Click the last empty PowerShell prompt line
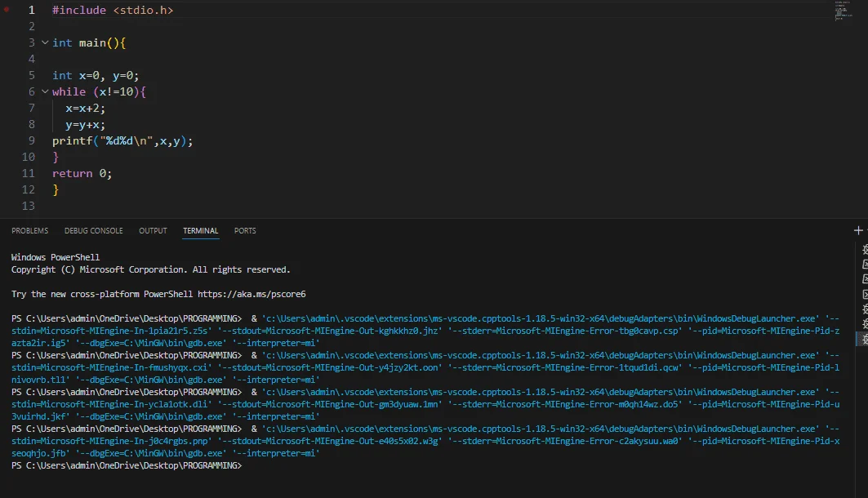The width and height of the screenshot is (868, 498). [x=127, y=465]
